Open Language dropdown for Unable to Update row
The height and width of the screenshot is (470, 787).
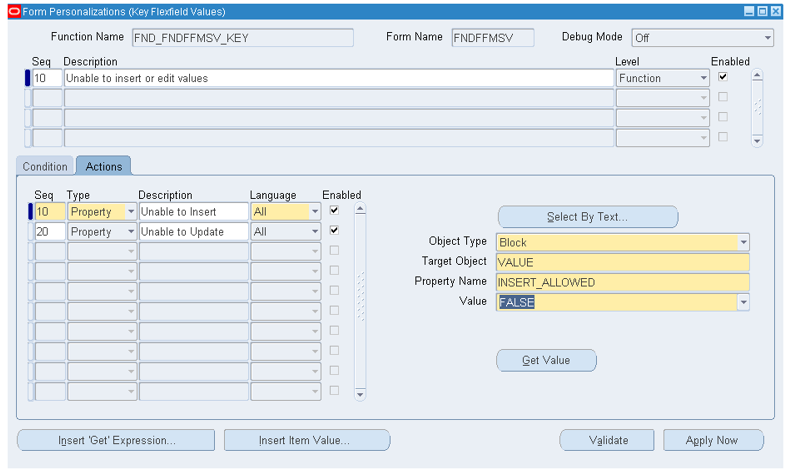(315, 232)
